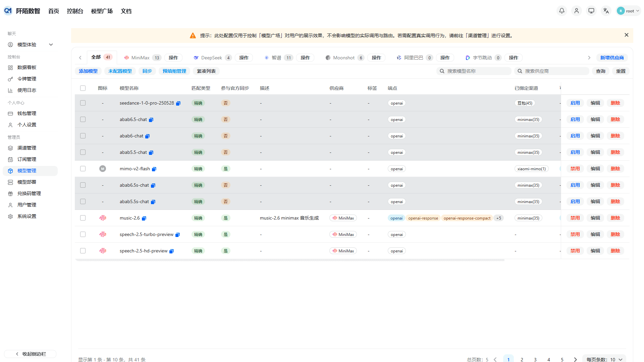Click 新增供应商 button

pos(612,58)
